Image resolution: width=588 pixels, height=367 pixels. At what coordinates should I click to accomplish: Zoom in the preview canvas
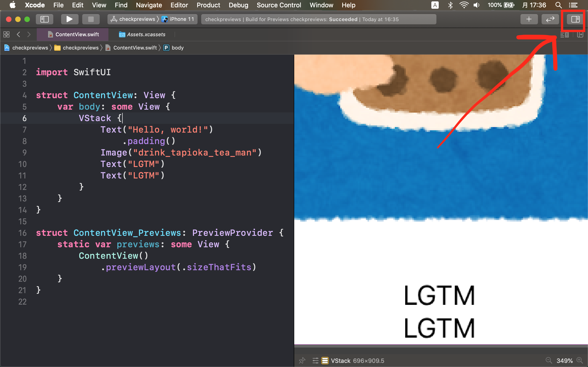(580, 360)
